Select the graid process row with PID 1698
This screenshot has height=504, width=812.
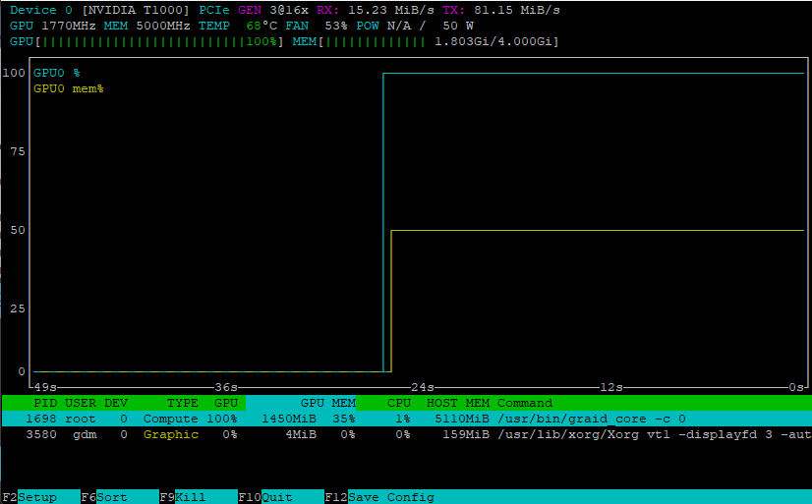[x=393, y=419]
